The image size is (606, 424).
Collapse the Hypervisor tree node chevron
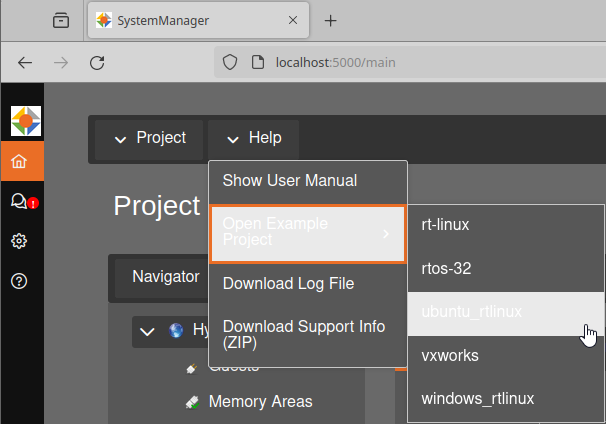(x=147, y=332)
